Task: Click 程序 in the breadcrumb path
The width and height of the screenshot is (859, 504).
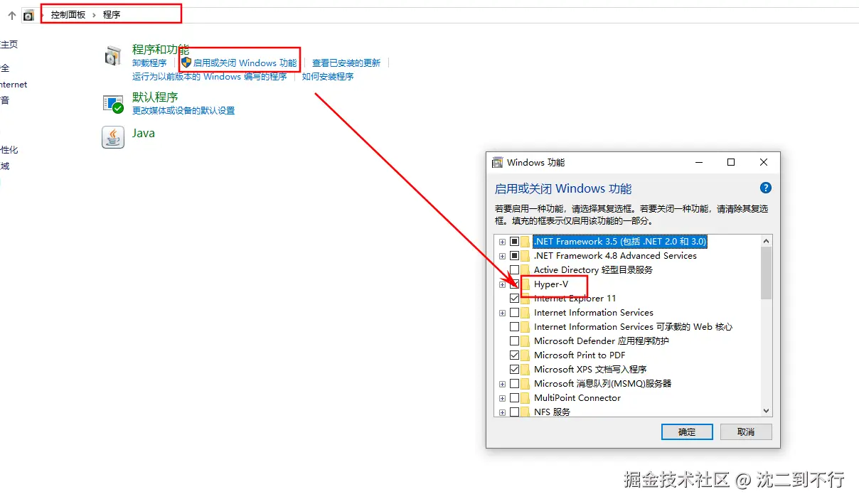Action: click(112, 14)
